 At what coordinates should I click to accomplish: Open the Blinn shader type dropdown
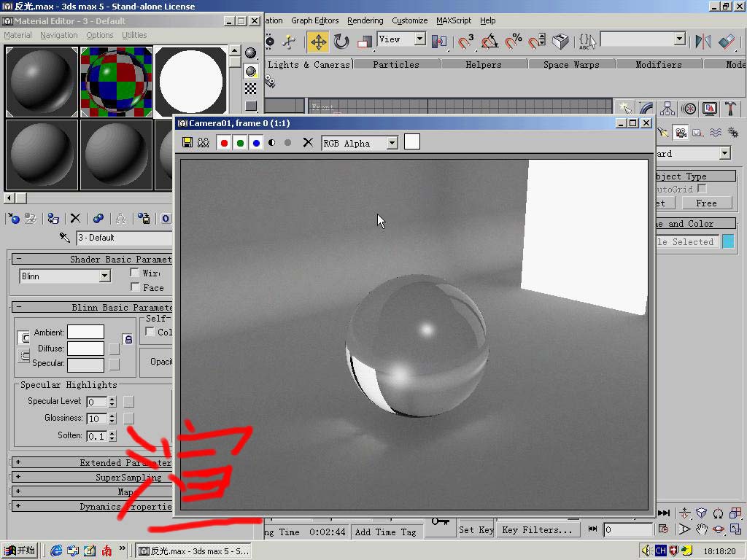click(x=104, y=276)
